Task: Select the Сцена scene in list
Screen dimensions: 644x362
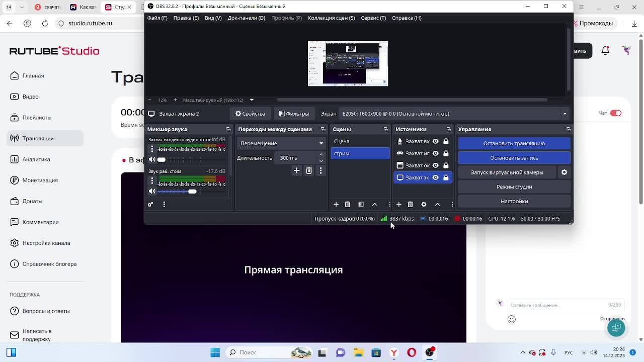Action: [360, 141]
